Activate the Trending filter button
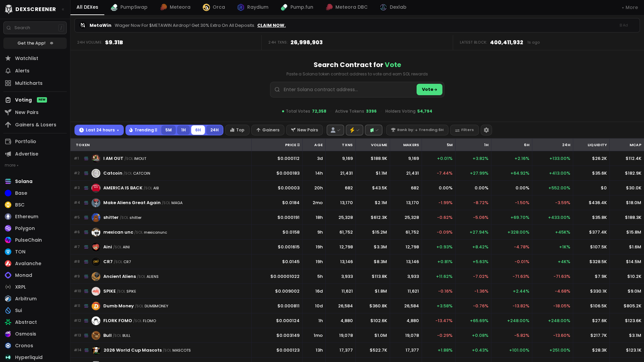Screen dimensions: 644x362 143,130
